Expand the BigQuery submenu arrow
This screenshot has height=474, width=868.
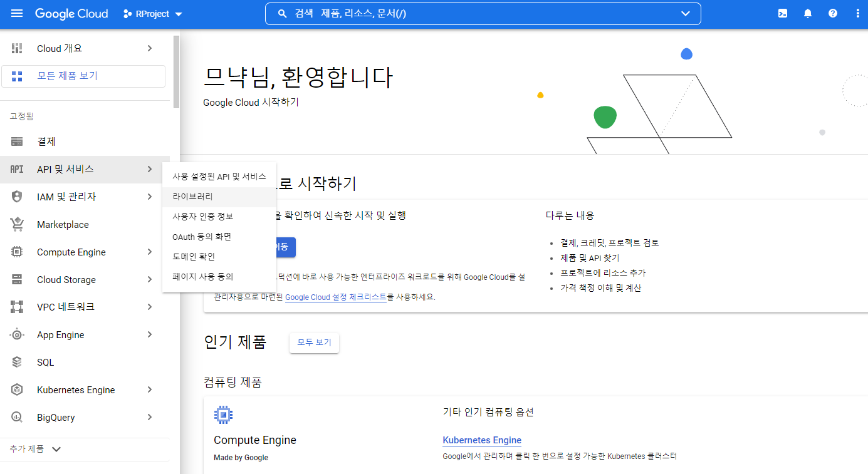click(x=149, y=417)
